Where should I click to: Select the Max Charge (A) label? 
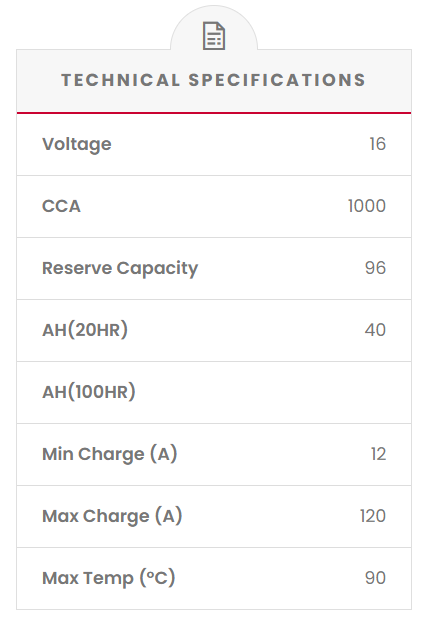click(x=112, y=516)
